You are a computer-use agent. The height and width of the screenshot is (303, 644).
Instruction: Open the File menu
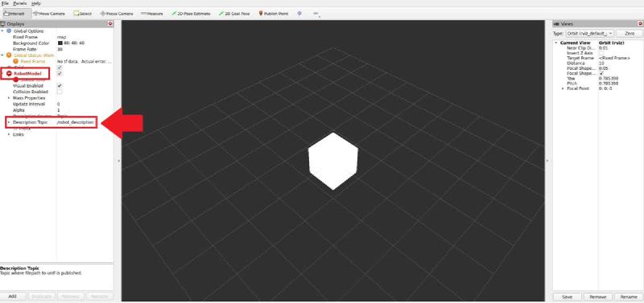click(5, 3)
